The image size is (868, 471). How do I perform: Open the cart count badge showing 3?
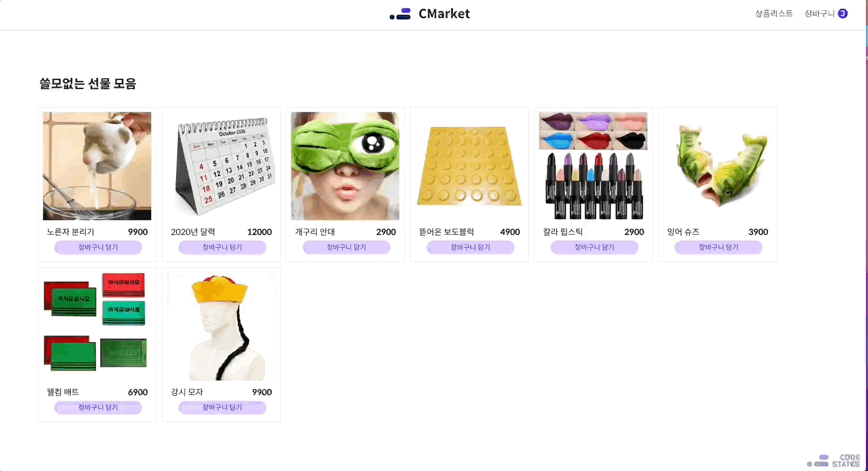(843, 13)
